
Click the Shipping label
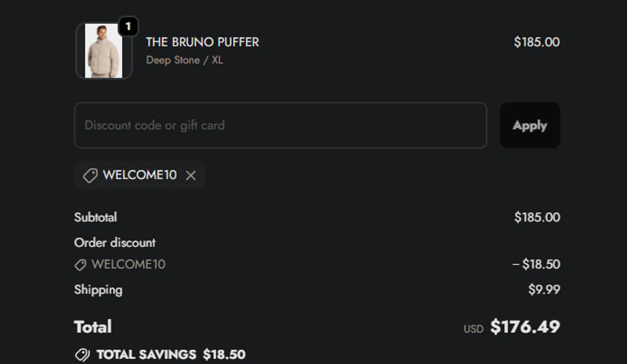[x=98, y=290]
